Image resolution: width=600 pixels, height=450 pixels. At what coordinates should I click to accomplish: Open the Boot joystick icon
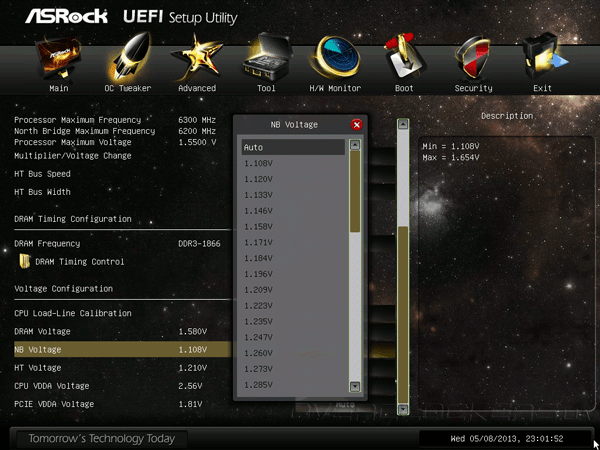click(x=404, y=57)
